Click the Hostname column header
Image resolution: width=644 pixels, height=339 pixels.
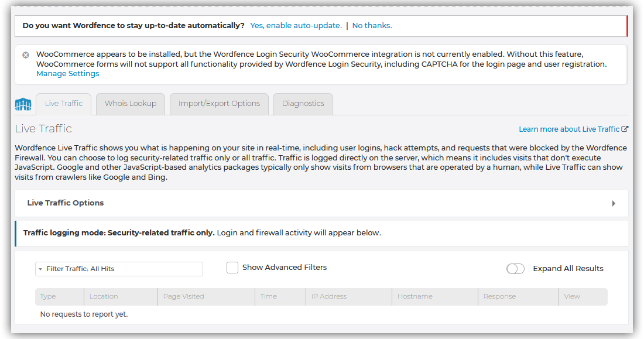(435, 296)
